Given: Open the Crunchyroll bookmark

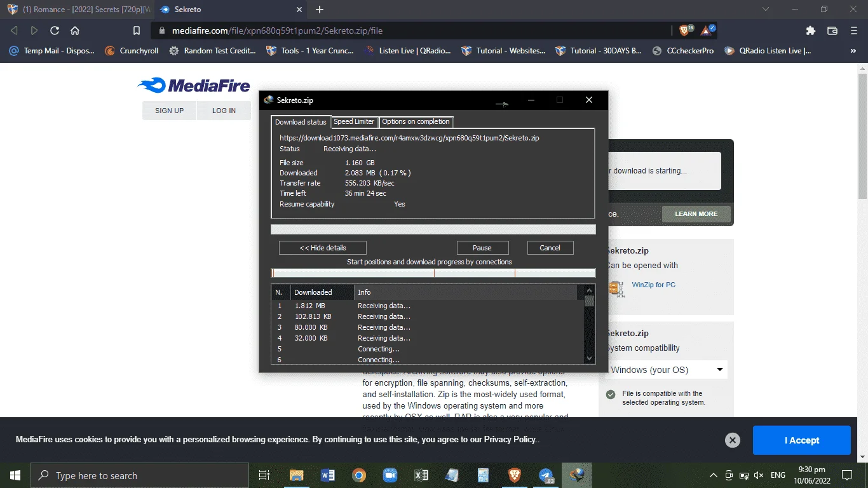Looking at the screenshot, I should pos(132,51).
